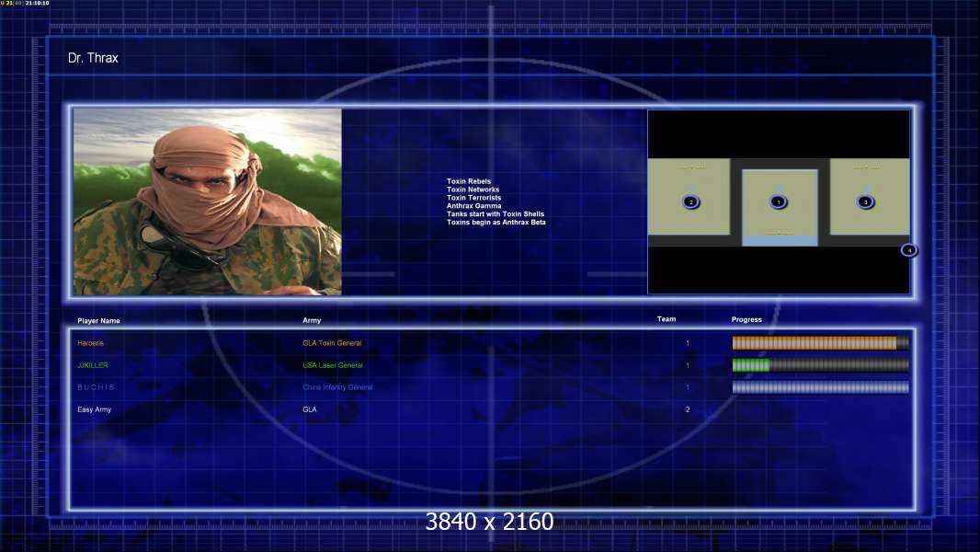Click the "Player Name" column header

[98, 321]
